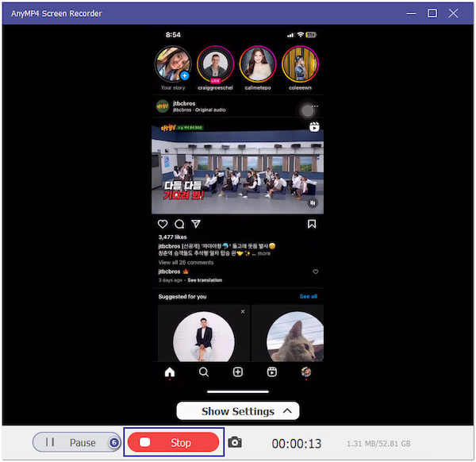Screen dimensions: 476x462
Task: Share the post via paper plane icon
Action: point(196,224)
